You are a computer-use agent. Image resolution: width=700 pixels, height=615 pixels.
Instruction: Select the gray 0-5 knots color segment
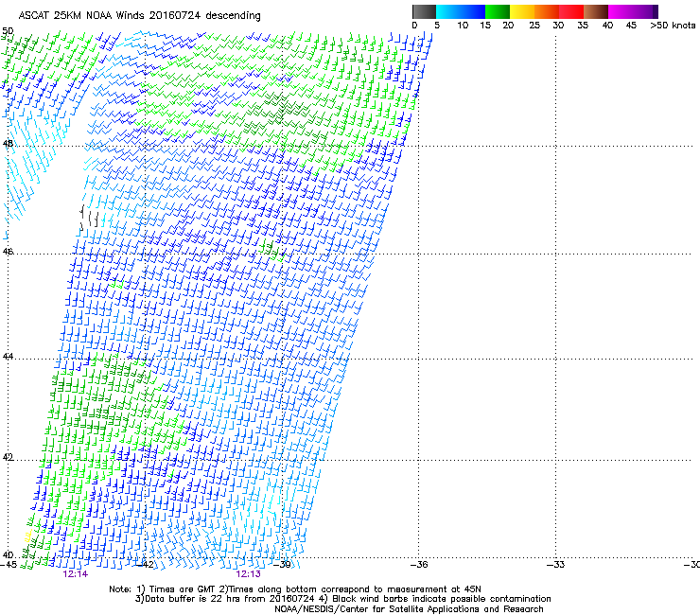click(x=424, y=11)
